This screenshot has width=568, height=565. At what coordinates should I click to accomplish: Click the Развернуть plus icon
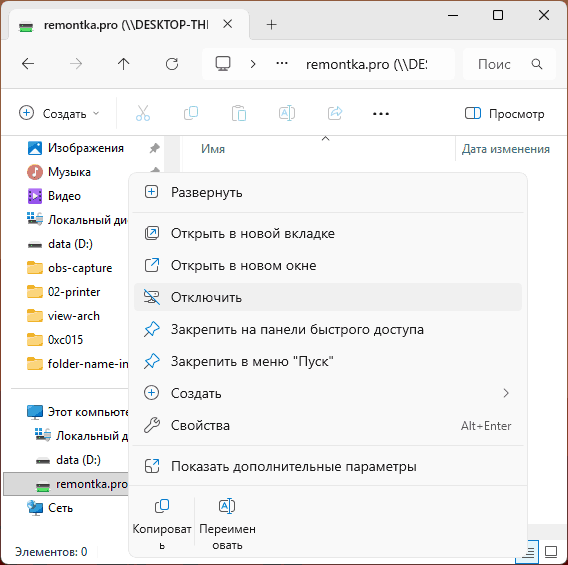(151, 192)
